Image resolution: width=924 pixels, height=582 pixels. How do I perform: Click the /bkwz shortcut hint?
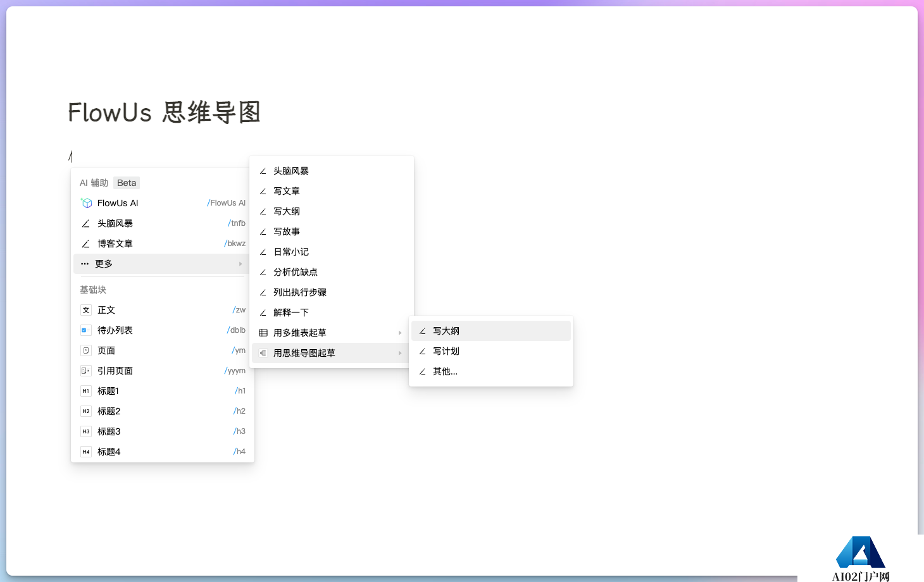coord(235,244)
